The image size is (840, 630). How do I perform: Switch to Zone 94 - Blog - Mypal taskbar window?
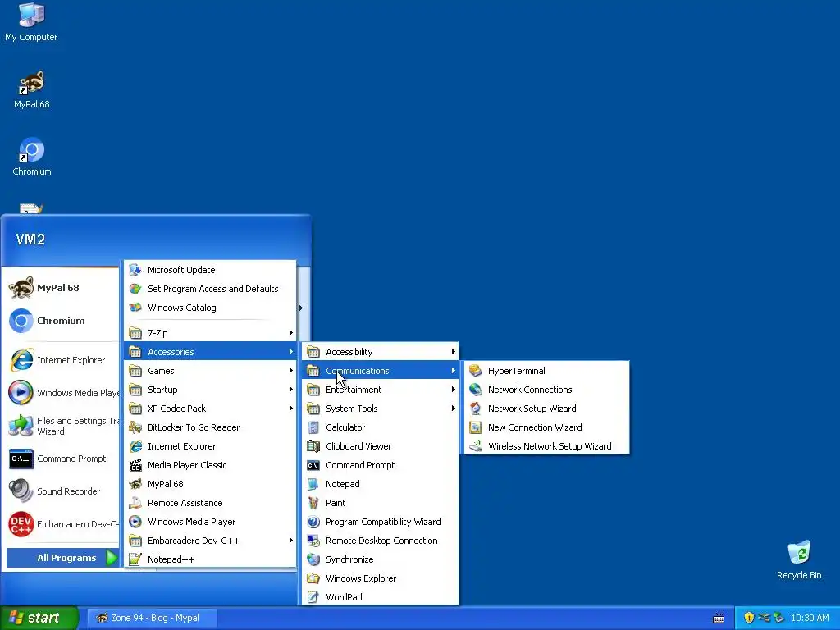152,618
